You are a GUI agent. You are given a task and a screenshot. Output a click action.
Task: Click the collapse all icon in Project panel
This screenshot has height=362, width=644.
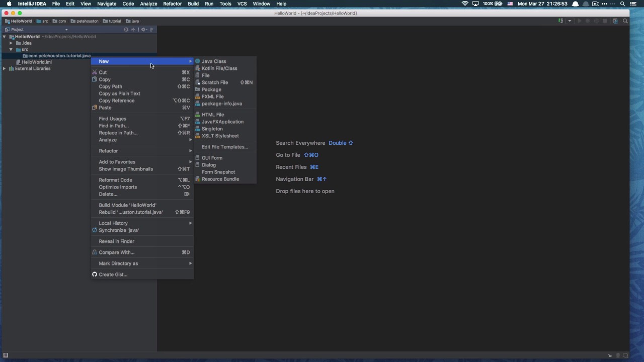[x=133, y=30]
